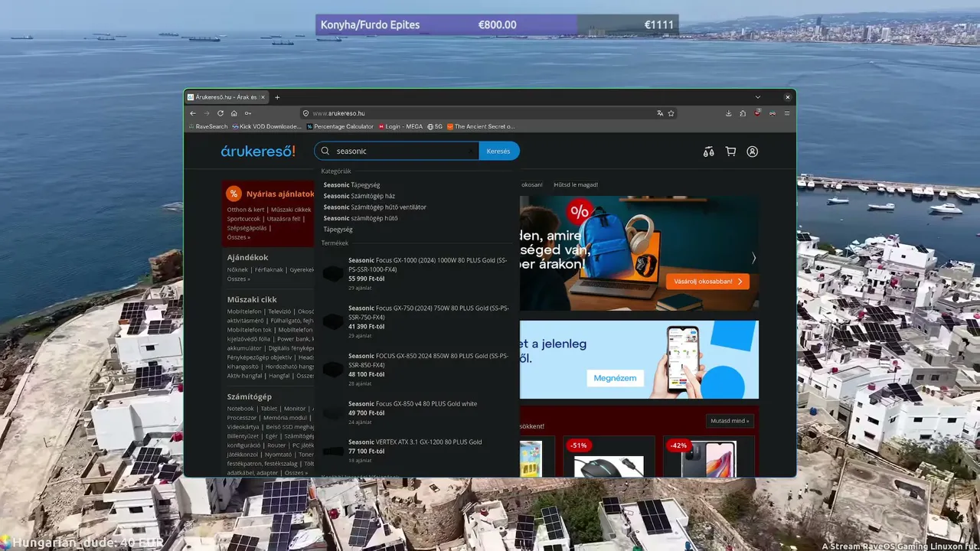Open the user account icon
Viewport: 980px width, 551px height.
[x=753, y=152]
